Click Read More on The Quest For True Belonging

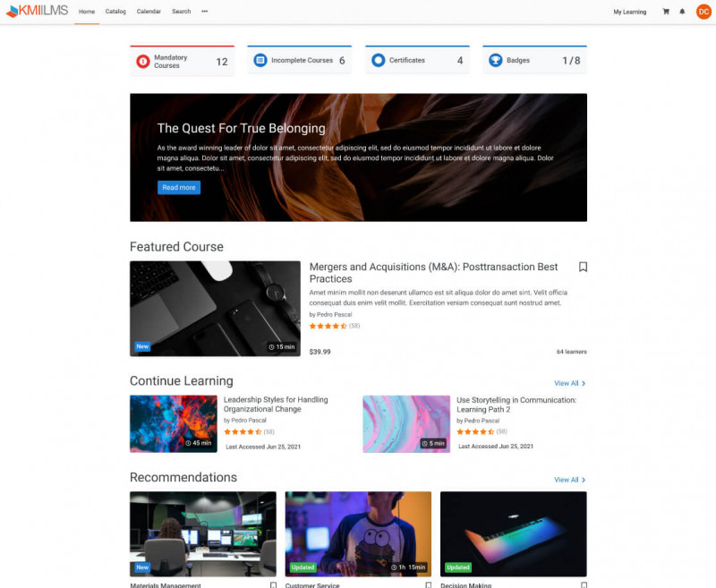tap(178, 187)
